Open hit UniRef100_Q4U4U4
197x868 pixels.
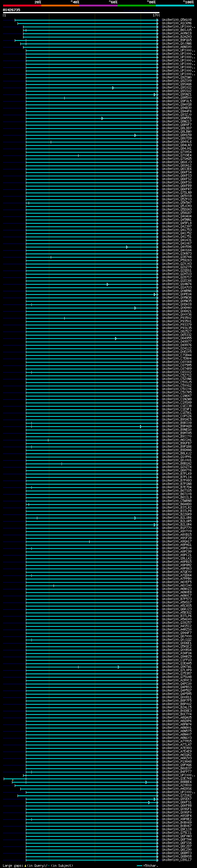(177, 216)
